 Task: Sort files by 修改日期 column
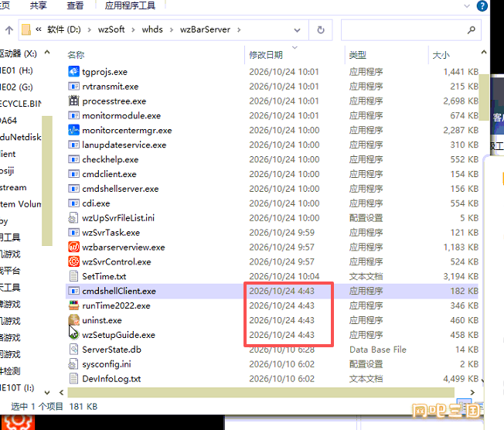(x=266, y=55)
